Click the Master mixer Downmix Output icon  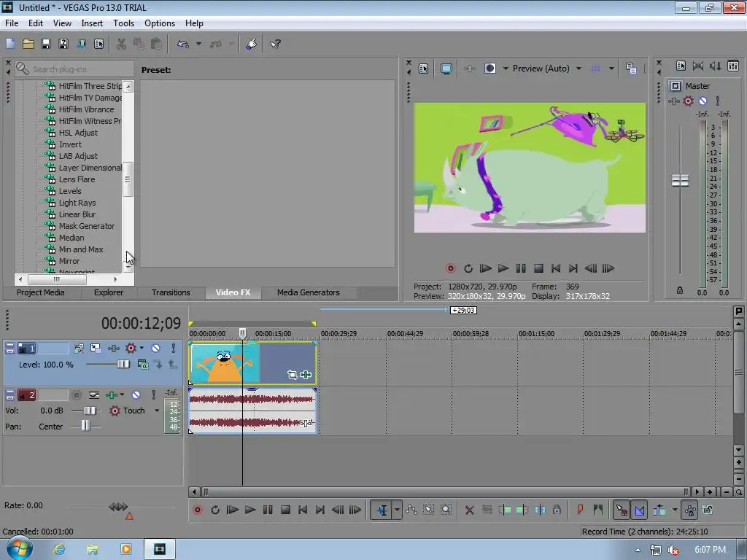click(698, 66)
